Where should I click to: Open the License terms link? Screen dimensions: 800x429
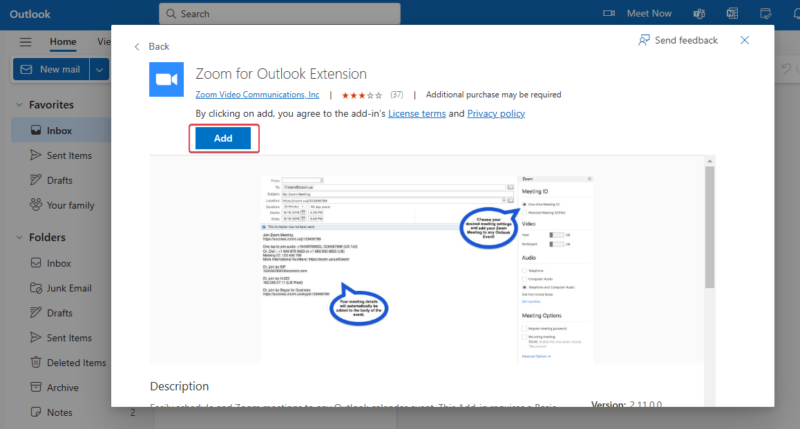coord(417,114)
